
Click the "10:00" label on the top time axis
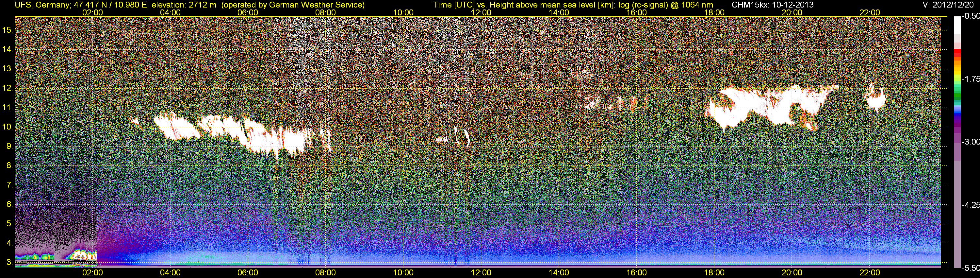(x=403, y=12)
